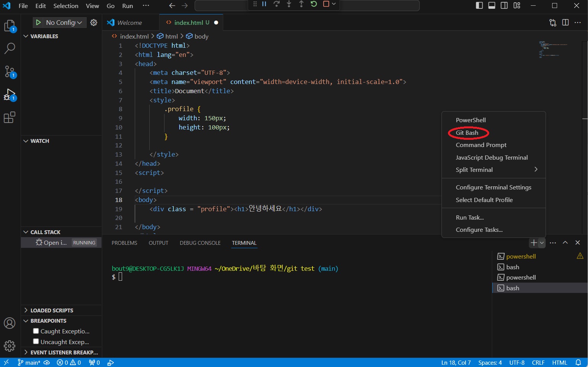Go forward with the right arrow
The image size is (588, 367).
pyautogui.click(x=185, y=6)
